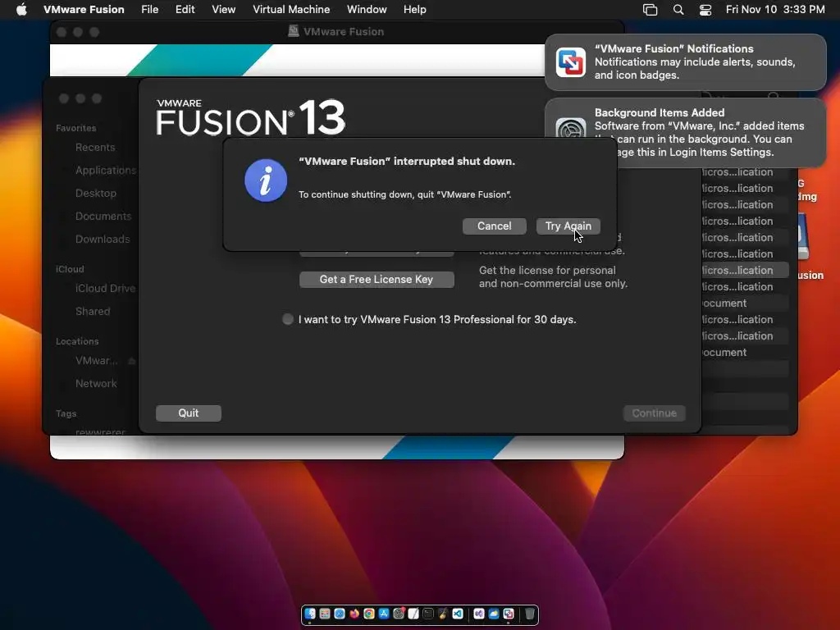Image resolution: width=840 pixels, height=630 pixels.
Task: Select iCloud Drive in Finder sidebar
Action: tap(105, 288)
